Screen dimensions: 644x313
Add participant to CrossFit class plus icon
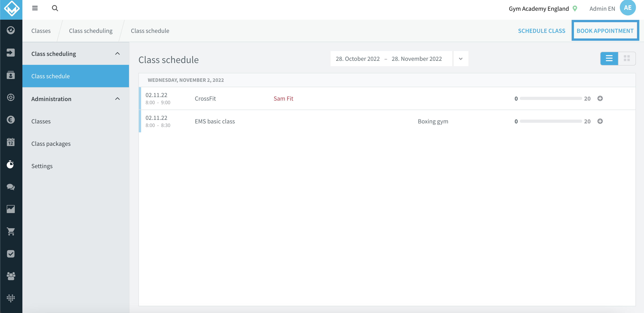(600, 98)
